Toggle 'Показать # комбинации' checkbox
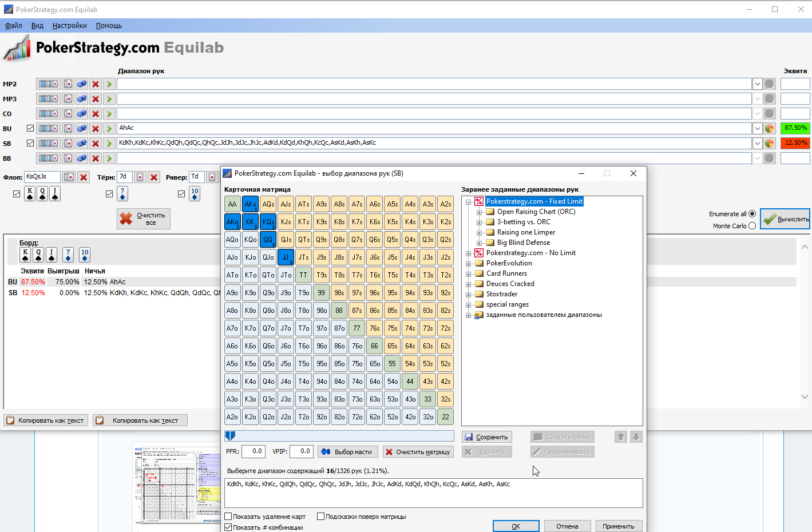Image resolution: width=812 pixels, height=532 pixels. (228, 527)
